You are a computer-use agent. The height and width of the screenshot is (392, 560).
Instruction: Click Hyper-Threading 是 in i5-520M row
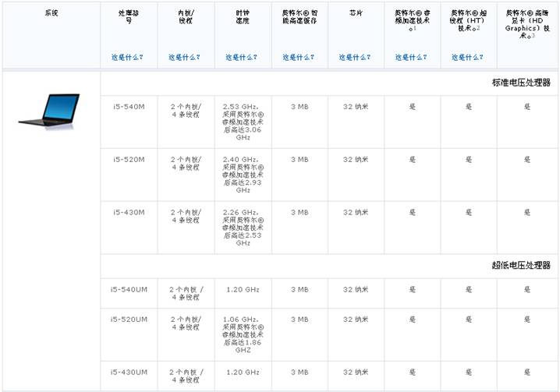click(469, 160)
